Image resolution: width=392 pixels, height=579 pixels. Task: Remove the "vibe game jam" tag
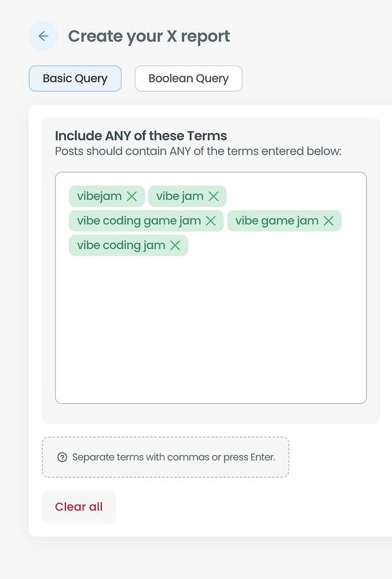pyautogui.click(x=328, y=221)
